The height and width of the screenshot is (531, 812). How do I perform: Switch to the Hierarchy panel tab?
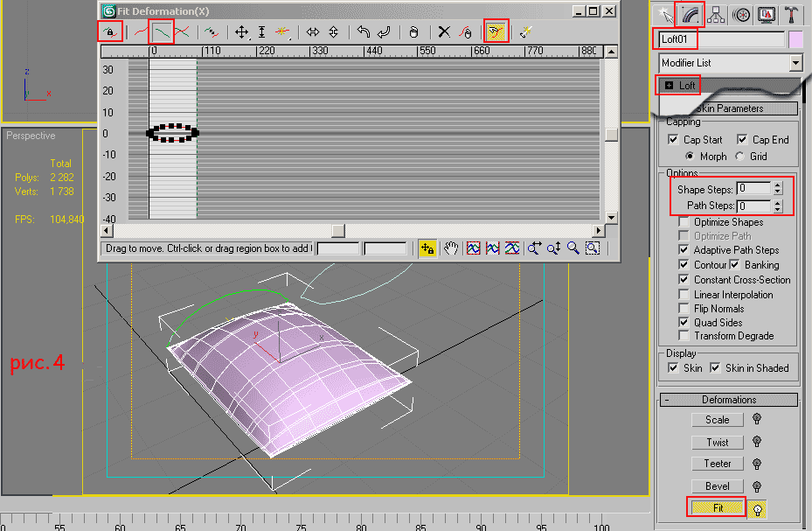(x=718, y=14)
